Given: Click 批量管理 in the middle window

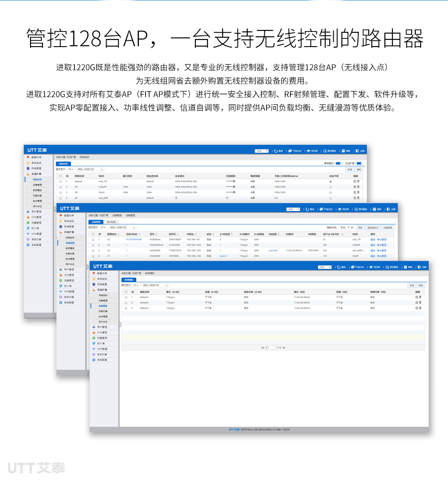Looking at the screenshot, I should pos(388,228).
